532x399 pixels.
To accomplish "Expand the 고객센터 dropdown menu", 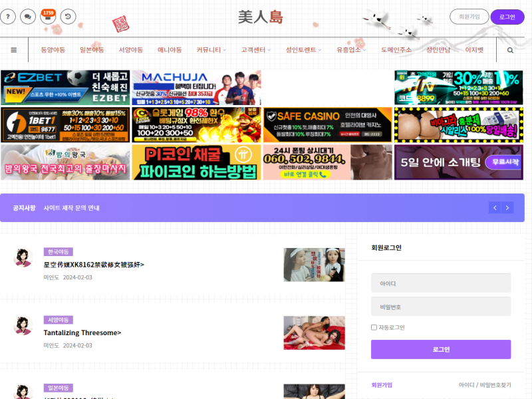I will click(x=256, y=50).
